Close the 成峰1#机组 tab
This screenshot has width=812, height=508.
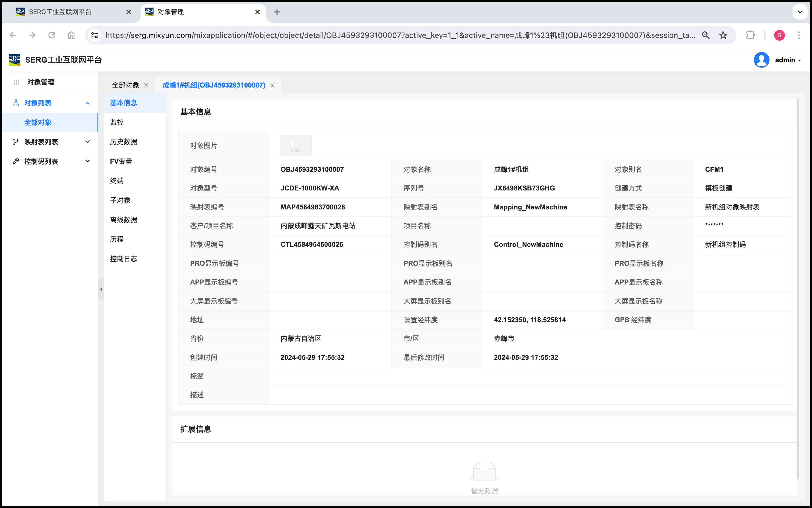(x=272, y=85)
